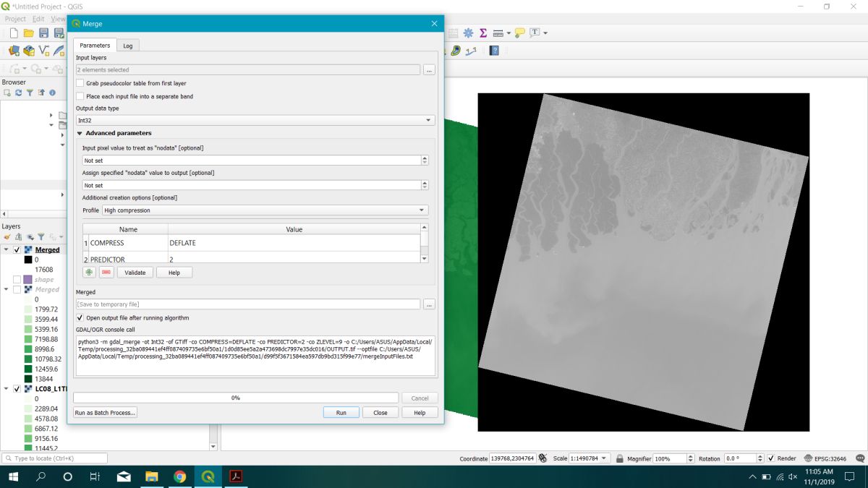
Task: Enable the italic Merged layer checkbox
Action: [17, 289]
